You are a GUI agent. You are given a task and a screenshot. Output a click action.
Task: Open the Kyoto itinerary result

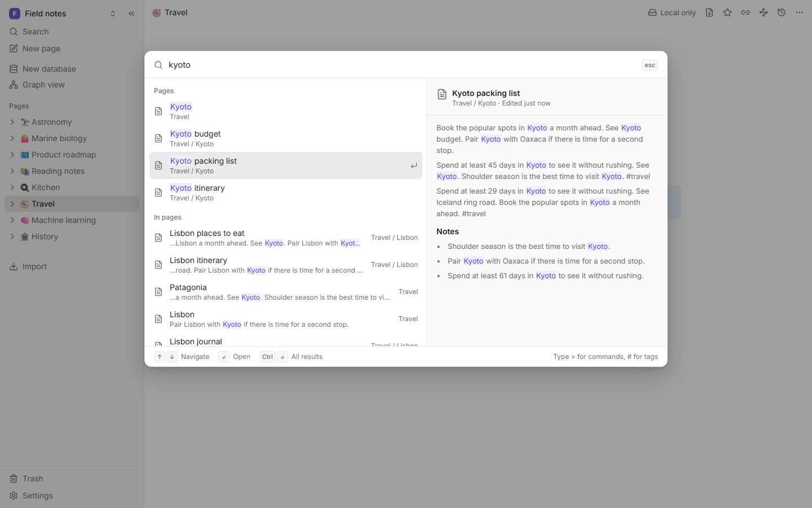point(286,192)
